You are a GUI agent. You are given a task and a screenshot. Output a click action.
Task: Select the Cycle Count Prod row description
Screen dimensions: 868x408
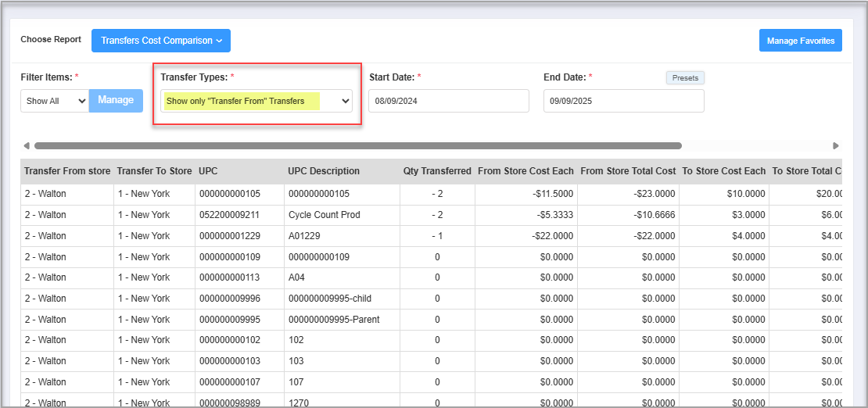324,215
